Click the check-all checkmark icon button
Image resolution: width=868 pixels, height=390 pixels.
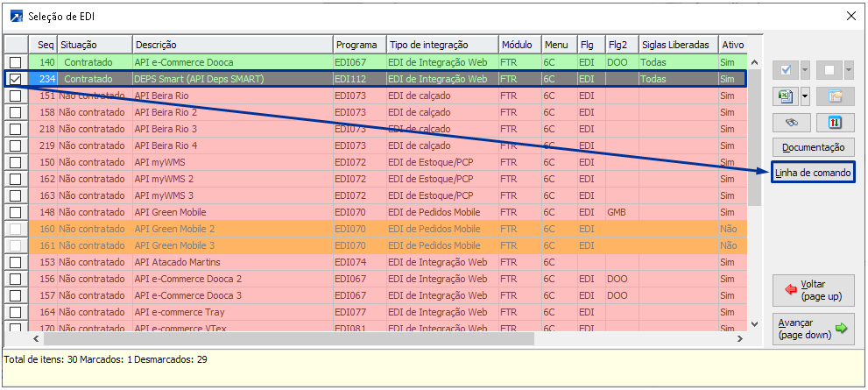[x=784, y=71]
